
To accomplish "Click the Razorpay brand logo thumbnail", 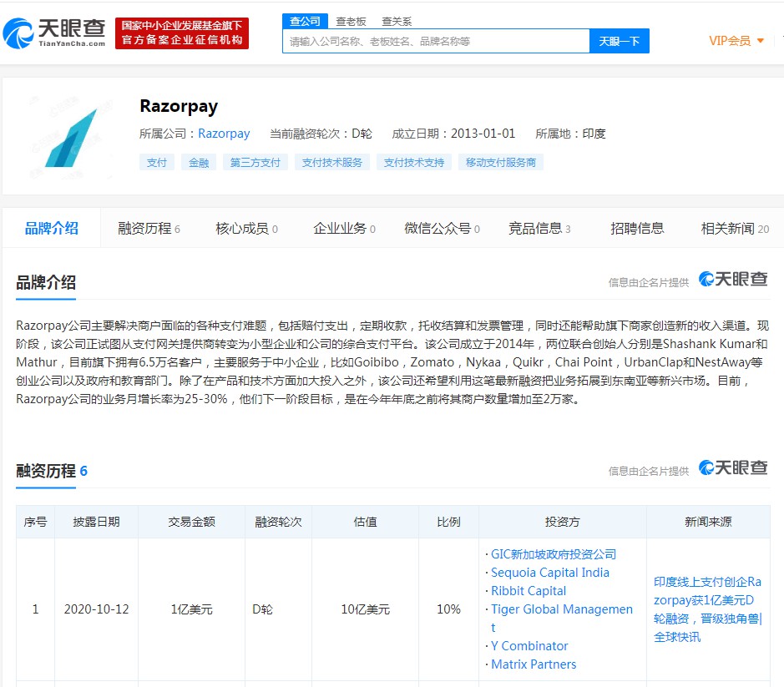I will point(70,138).
